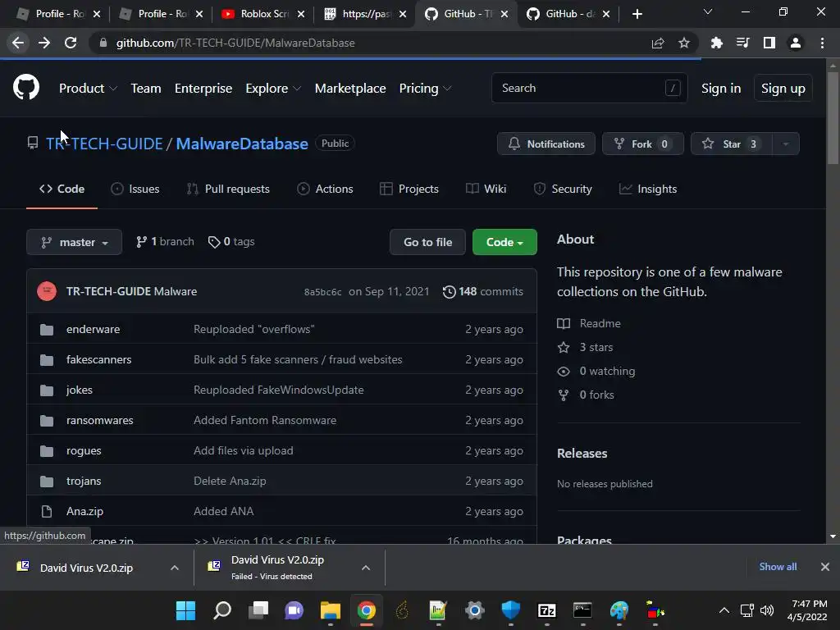840x630 pixels.
Task: Switch to the Issues tab
Action: [x=135, y=189]
